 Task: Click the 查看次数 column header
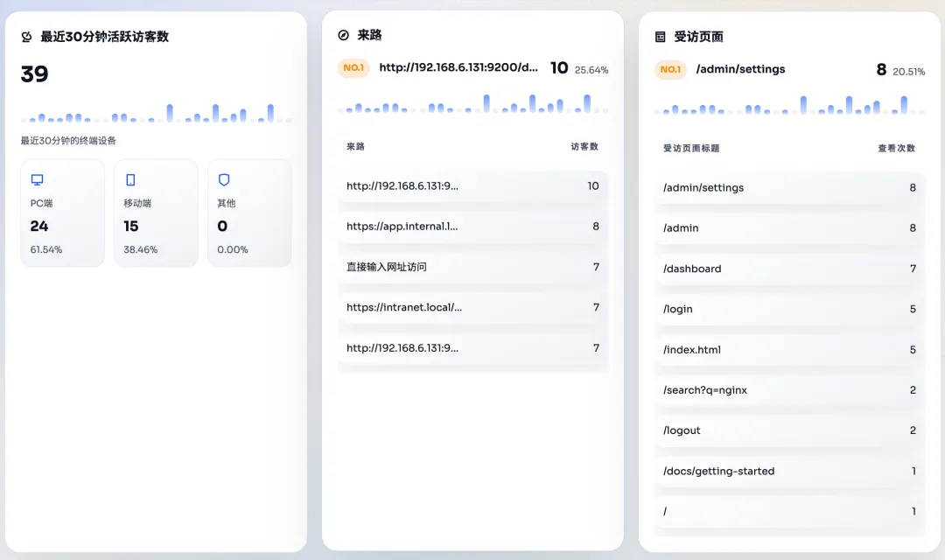[x=897, y=149]
